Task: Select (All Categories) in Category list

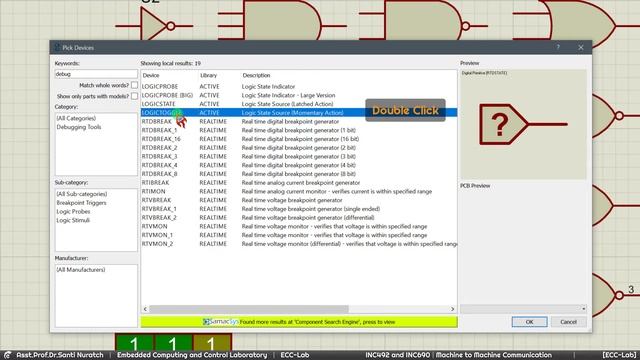Action: 76,118
